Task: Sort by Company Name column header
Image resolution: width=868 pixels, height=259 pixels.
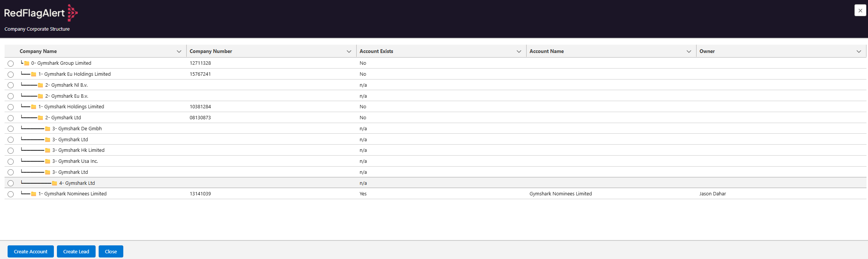Action: (38, 51)
